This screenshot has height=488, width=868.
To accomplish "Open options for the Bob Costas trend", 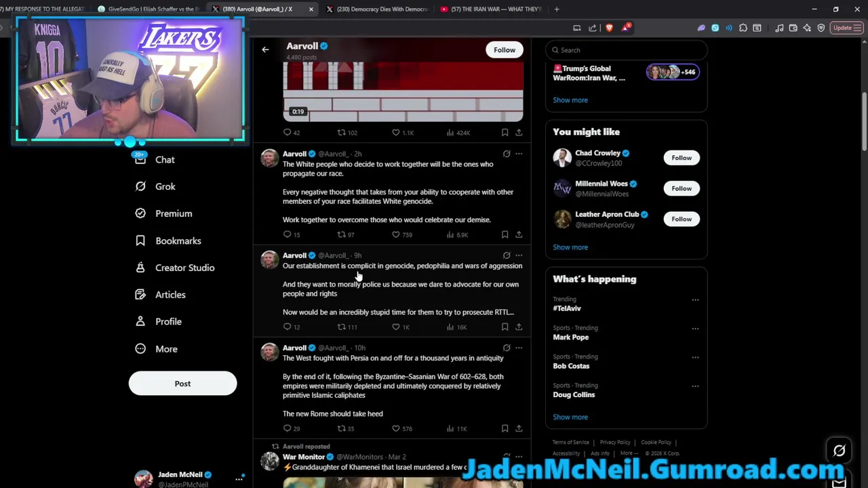I will [x=695, y=357].
